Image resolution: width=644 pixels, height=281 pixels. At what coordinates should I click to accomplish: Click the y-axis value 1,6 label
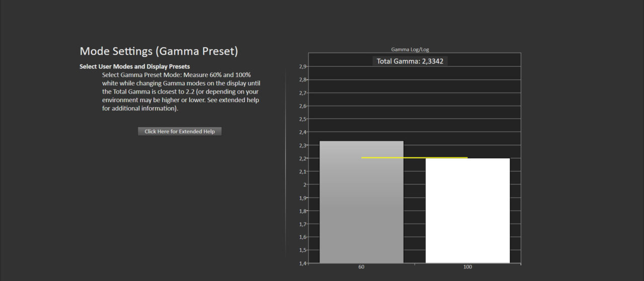point(302,237)
